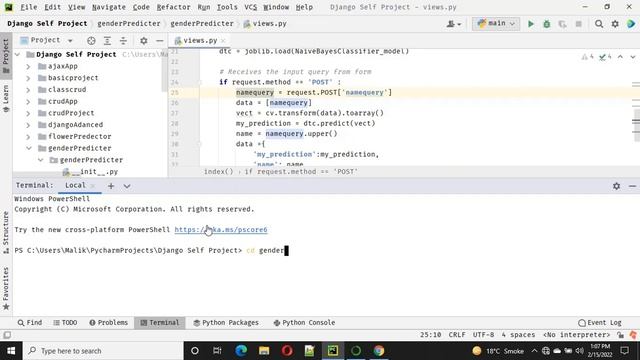The height and width of the screenshot is (360, 640).
Task: Expand basicproject folder
Action: [x=28, y=78]
